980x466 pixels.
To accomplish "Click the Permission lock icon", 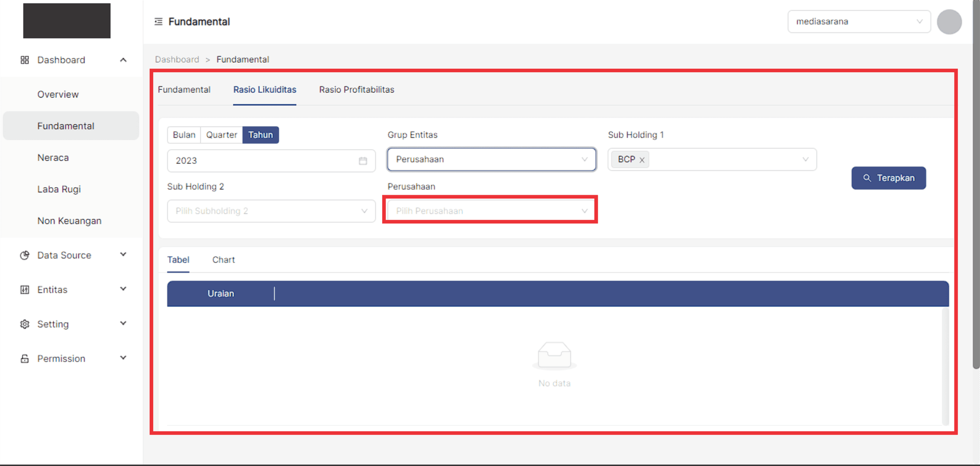I will point(24,359).
